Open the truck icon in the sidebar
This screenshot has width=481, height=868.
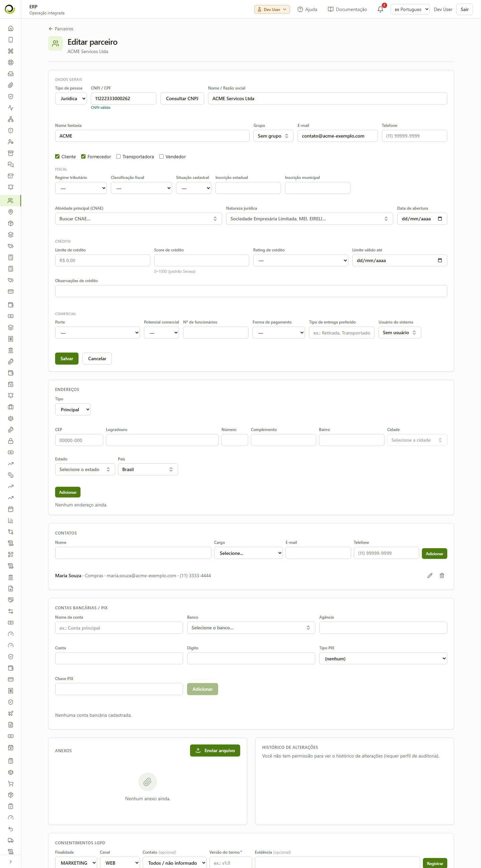click(11, 840)
